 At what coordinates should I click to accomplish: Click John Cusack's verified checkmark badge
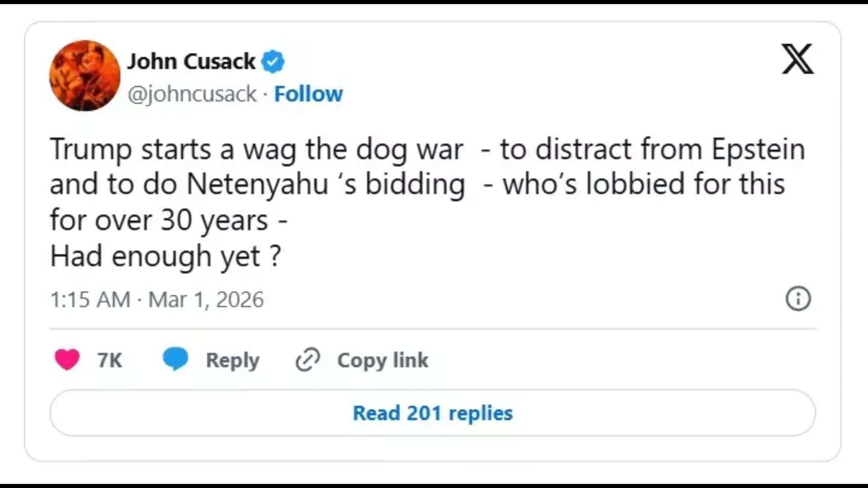(x=274, y=61)
